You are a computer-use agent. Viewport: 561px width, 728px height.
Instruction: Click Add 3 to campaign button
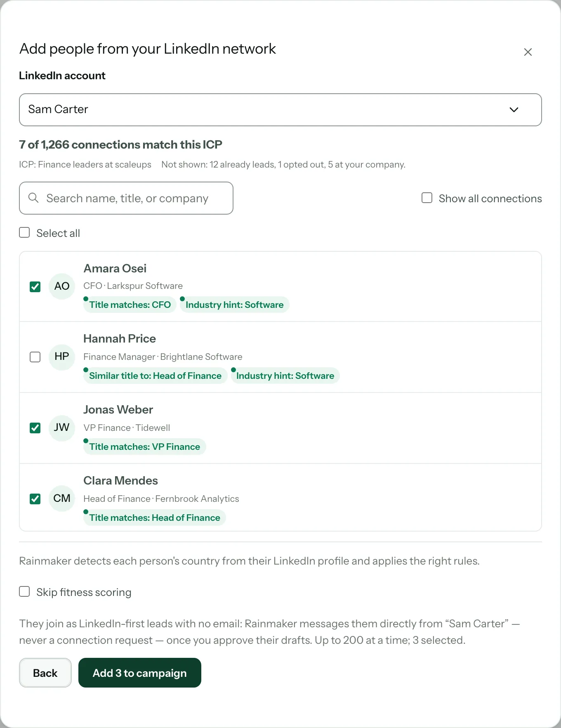pos(140,673)
